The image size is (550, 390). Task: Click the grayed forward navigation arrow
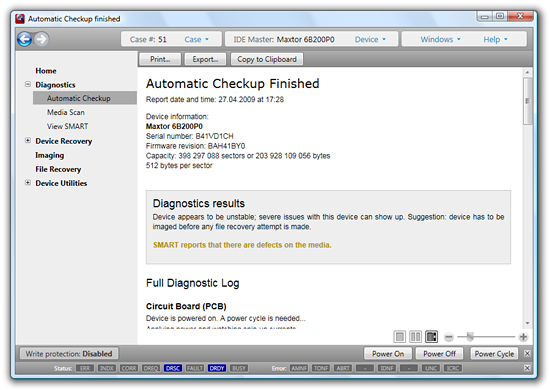point(42,39)
